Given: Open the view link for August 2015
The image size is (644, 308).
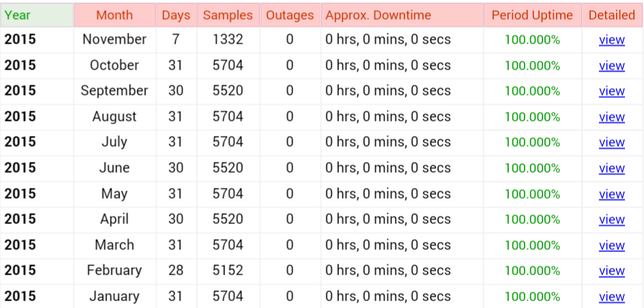Looking at the screenshot, I should (x=611, y=117).
